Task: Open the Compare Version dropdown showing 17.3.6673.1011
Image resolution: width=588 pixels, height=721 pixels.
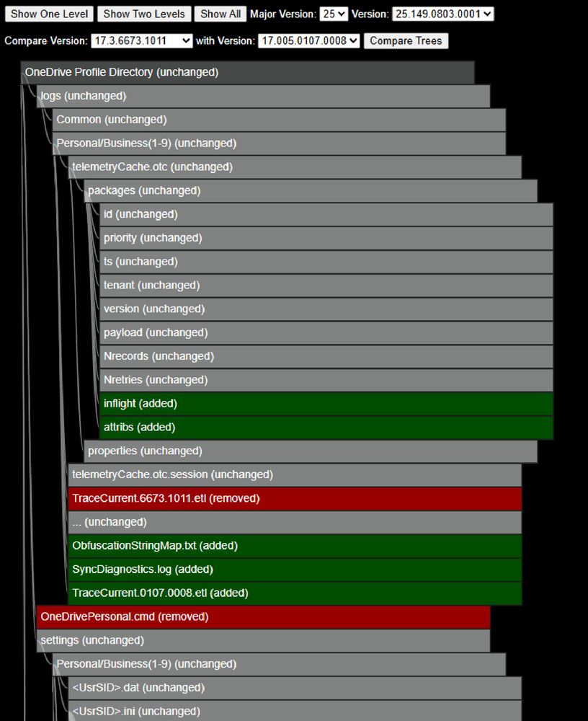Action: (142, 41)
